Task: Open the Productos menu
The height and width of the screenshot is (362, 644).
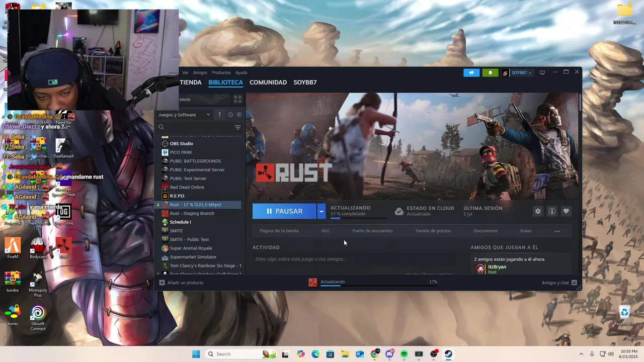Action: pos(221,72)
